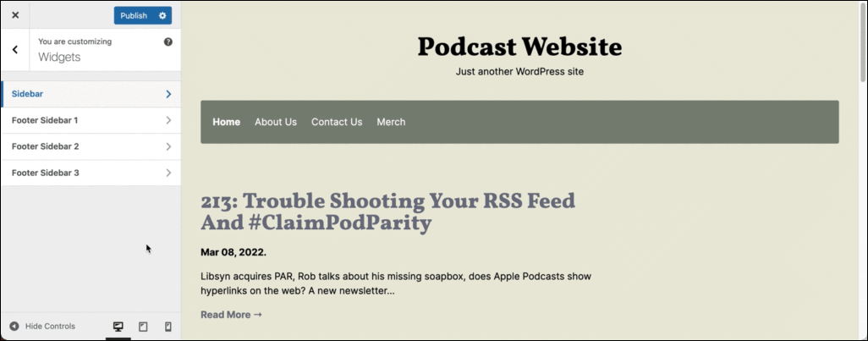Close the customizer with X icon
The width and height of the screenshot is (868, 341).
click(x=15, y=15)
